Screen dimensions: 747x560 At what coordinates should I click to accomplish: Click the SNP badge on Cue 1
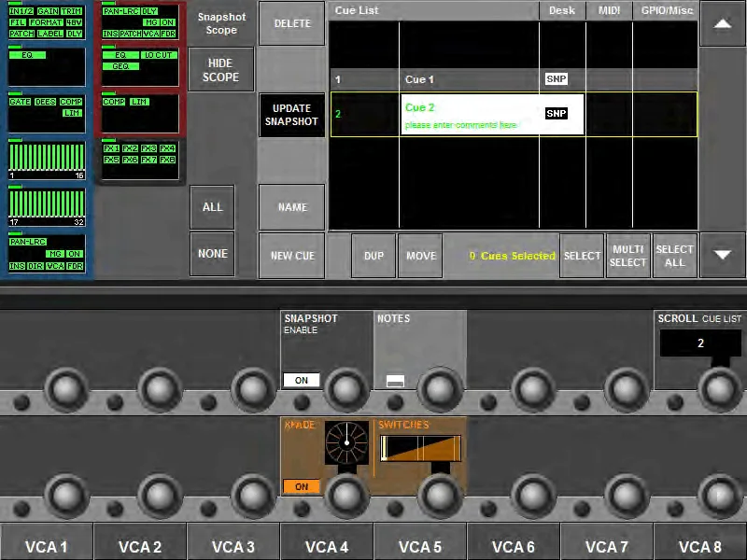(x=556, y=79)
